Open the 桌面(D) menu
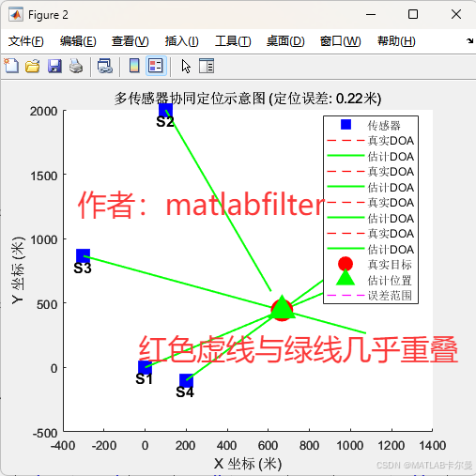This screenshot has width=476, height=476. click(x=285, y=41)
